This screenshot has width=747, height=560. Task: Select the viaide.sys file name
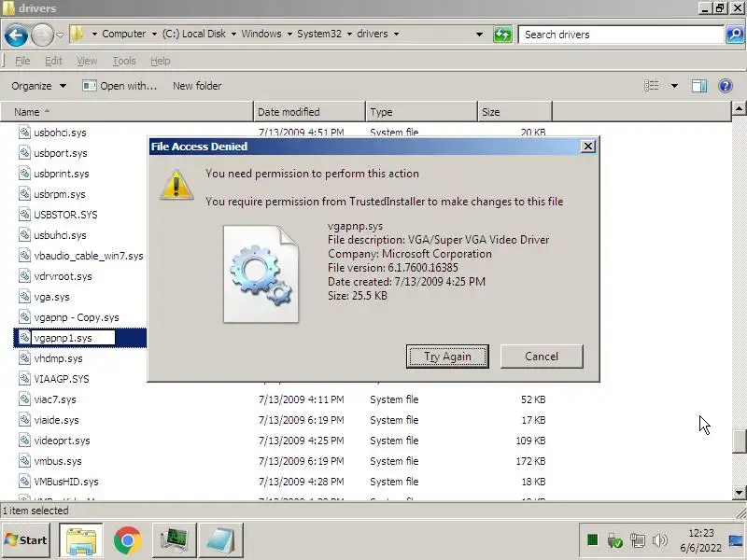(56, 420)
